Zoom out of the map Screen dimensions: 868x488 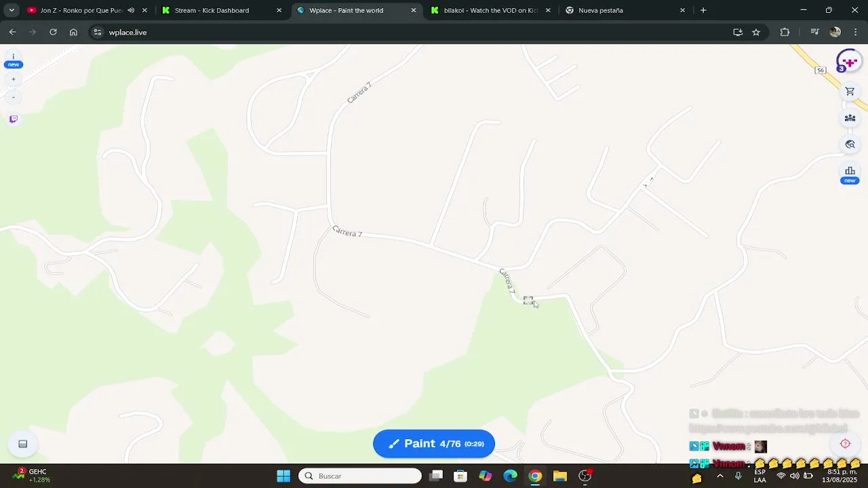(13, 97)
